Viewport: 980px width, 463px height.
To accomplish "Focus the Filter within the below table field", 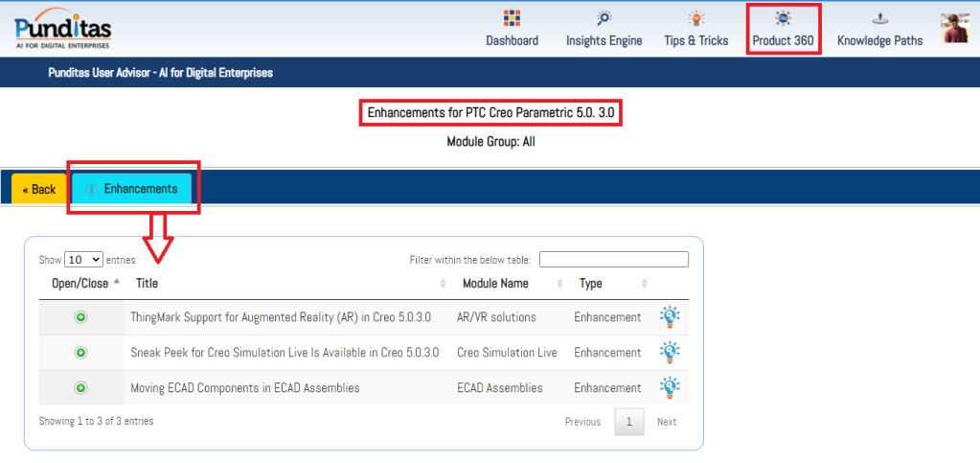I will 613,260.
